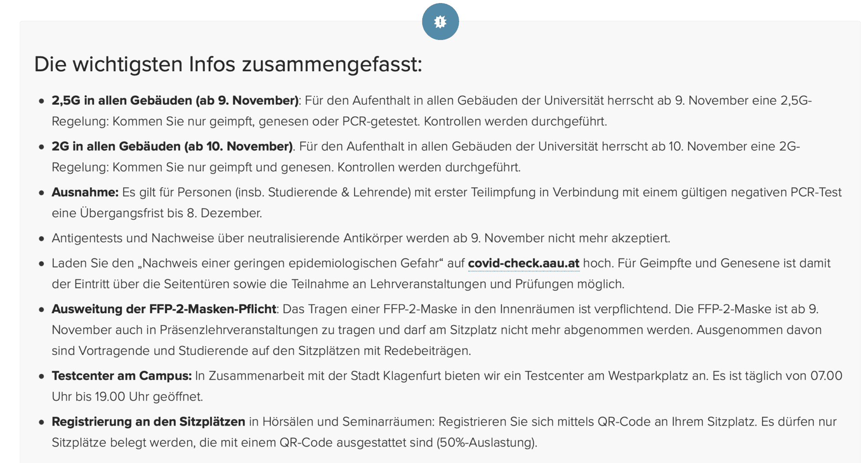Click the "Testcenter am Campus:" bold label
This screenshot has width=868, height=463.
122,376
